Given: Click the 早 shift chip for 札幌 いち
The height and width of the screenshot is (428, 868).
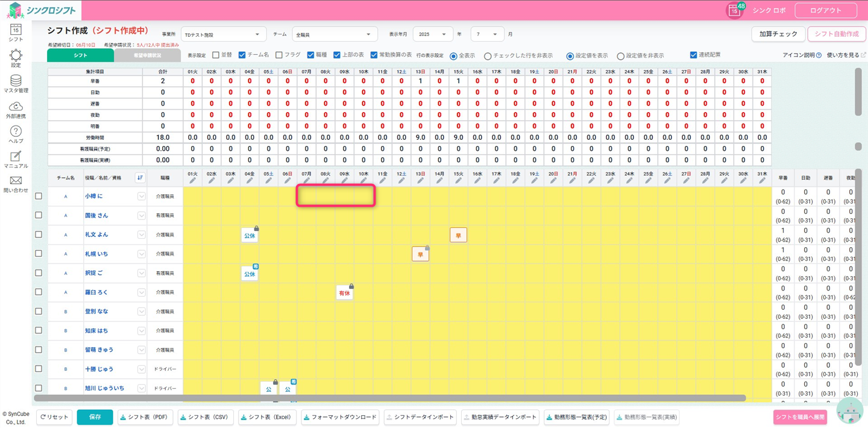Looking at the screenshot, I should (420, 254).
